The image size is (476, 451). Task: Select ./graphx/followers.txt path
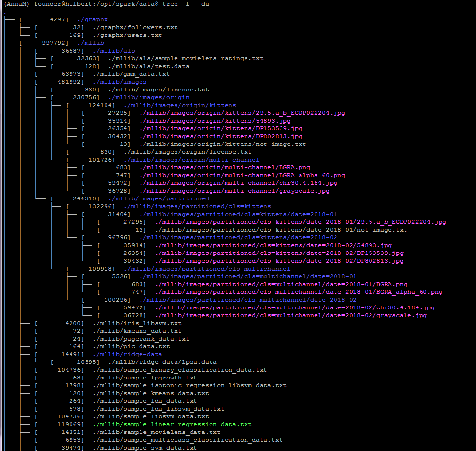coord(135,27)
